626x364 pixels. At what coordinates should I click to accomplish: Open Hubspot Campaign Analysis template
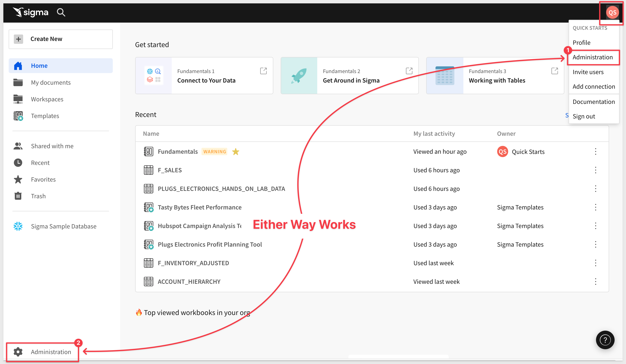pyautogui.click(x=372, y=226)
